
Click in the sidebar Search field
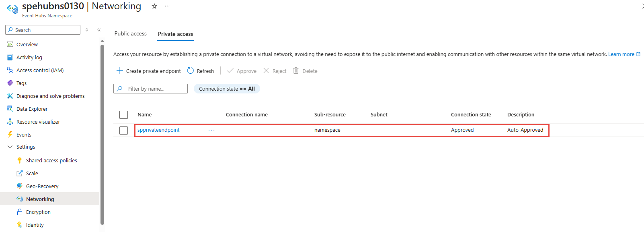tap(43, 30)
